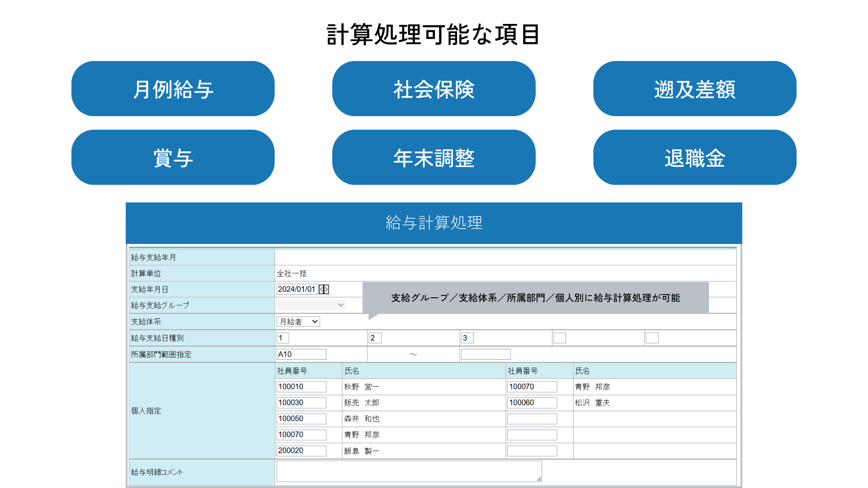
Task: Expand the 給与支給グループ dropdown
Action: click(x=311, y=305)
